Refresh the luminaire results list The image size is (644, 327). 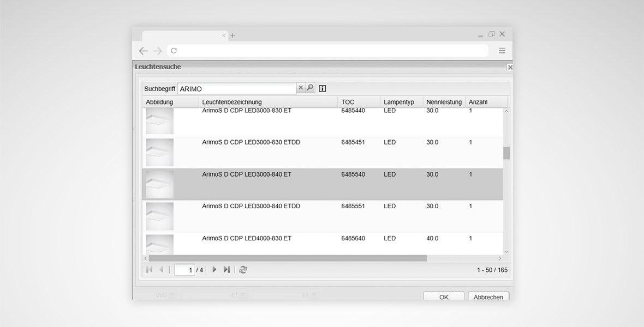243,270
